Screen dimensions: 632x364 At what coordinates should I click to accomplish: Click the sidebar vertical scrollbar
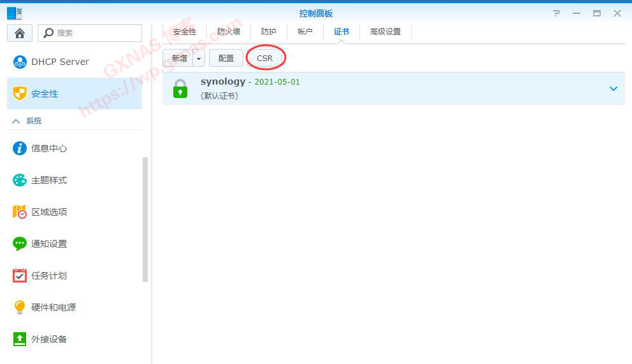coord(145,220)
